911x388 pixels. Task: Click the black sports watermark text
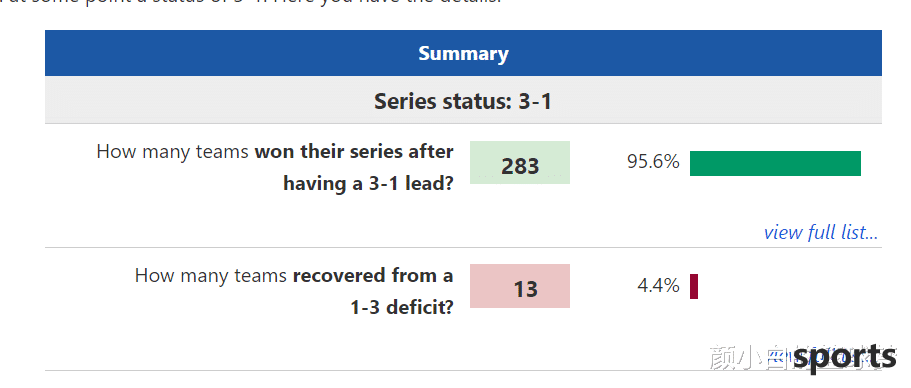[845, 357]
